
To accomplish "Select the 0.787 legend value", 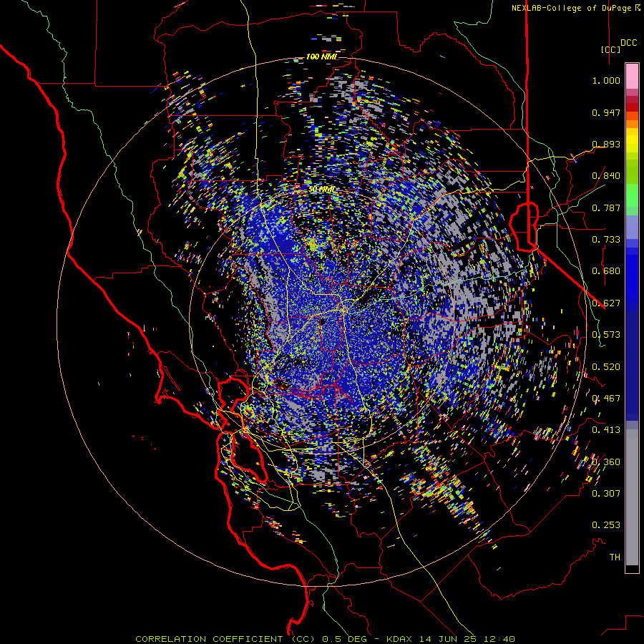I will click(606, 208).
